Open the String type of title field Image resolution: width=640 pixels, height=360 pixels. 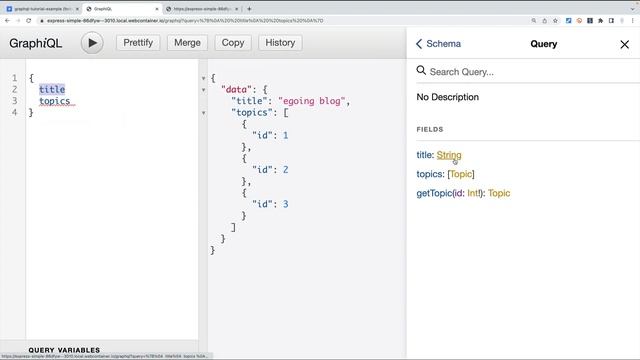tap(449, 155)
